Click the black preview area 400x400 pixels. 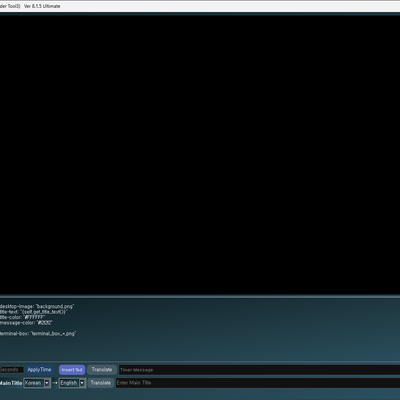tap(200, 155)
